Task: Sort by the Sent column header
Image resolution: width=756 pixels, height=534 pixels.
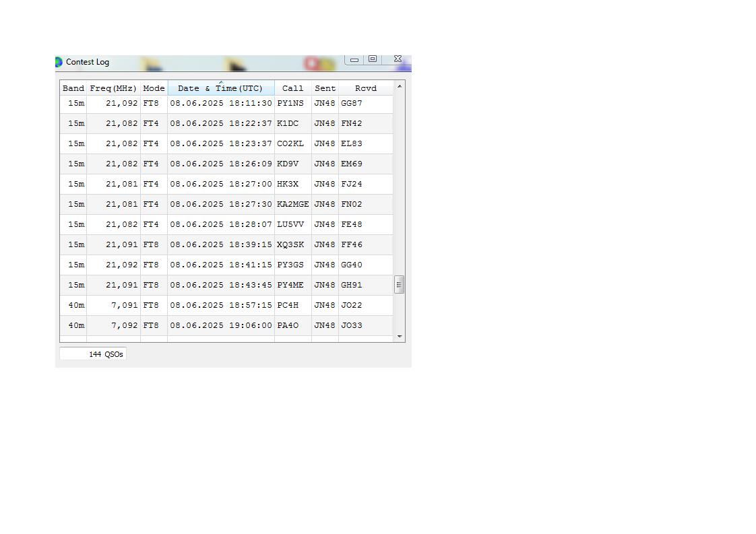Action: (325, 88)
